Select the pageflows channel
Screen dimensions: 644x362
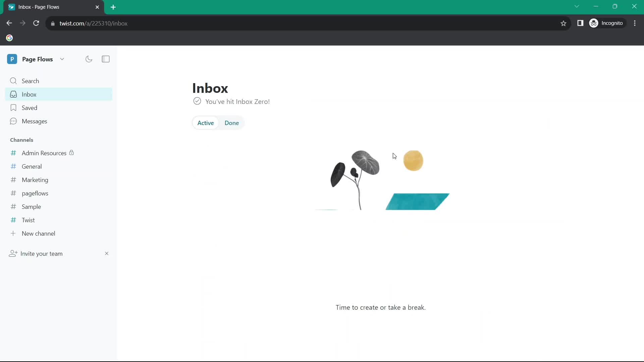[x=35, y=193]
